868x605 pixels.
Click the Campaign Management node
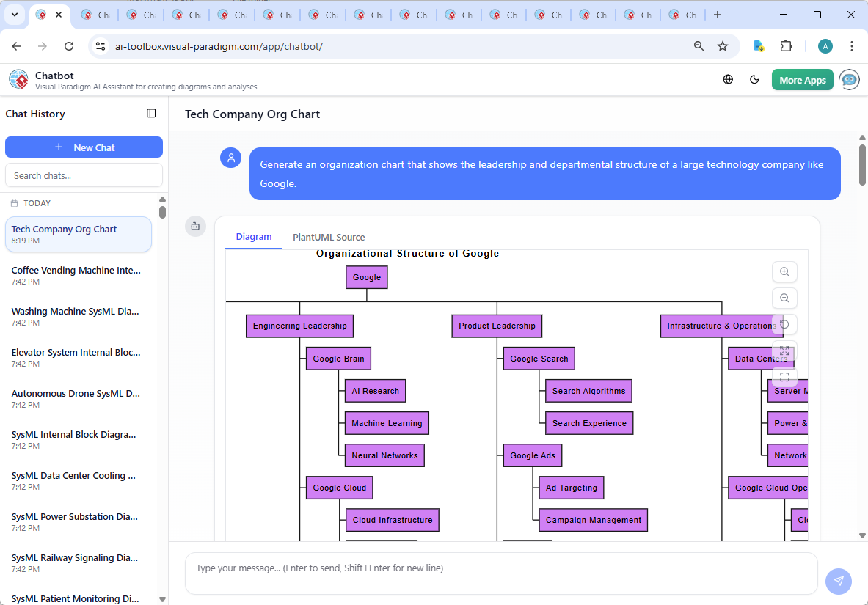pyautogui.click(x=593, y=521)
